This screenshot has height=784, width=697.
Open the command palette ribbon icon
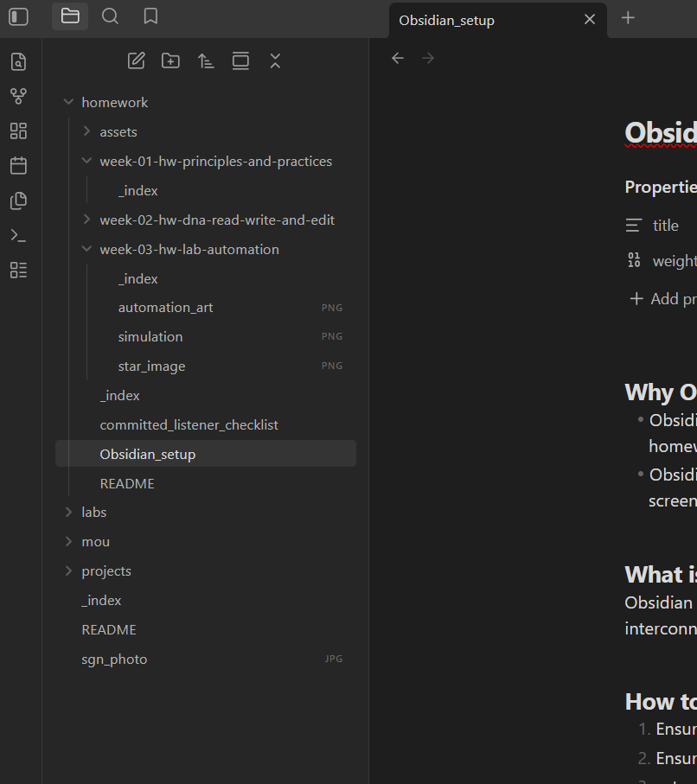pyautogui.click(x=18, y=235)
